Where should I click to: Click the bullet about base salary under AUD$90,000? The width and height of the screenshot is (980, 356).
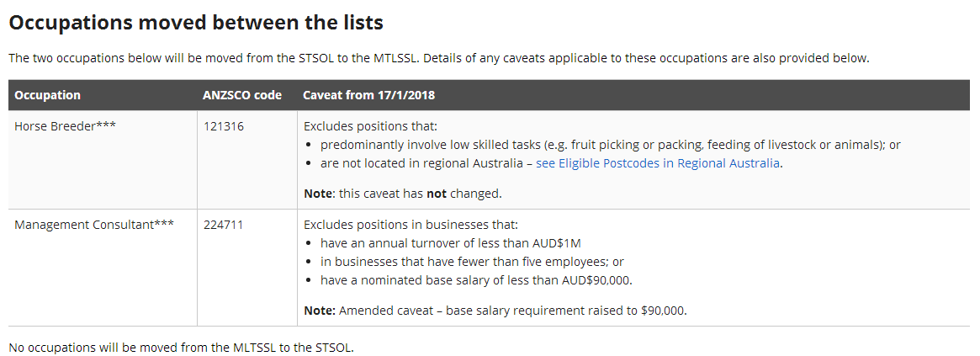tap(476, 280)
